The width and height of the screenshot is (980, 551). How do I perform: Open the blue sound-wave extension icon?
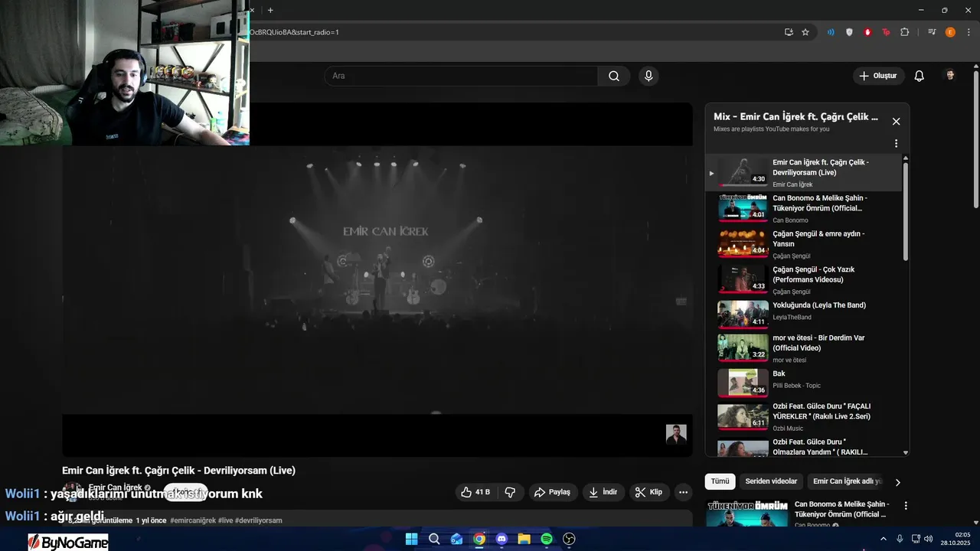coord(831,32)
